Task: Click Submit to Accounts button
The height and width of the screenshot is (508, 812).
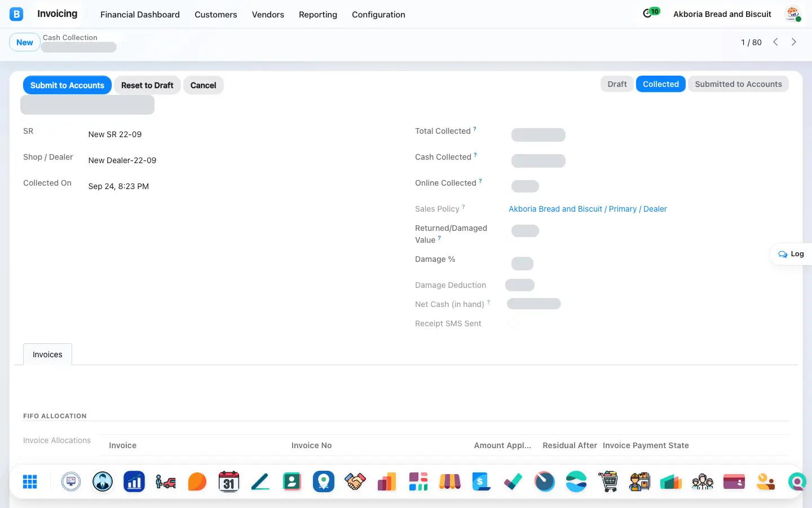Action: (67, 85)
